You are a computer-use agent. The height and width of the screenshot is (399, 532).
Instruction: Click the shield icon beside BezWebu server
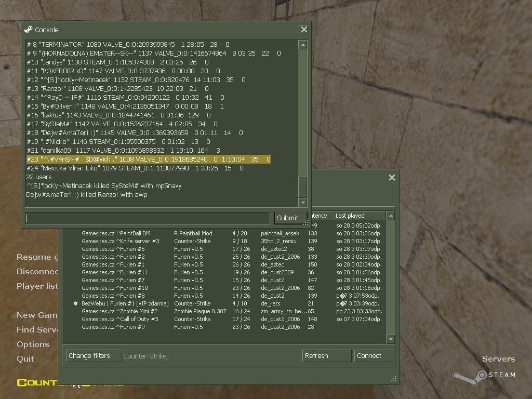76,303
